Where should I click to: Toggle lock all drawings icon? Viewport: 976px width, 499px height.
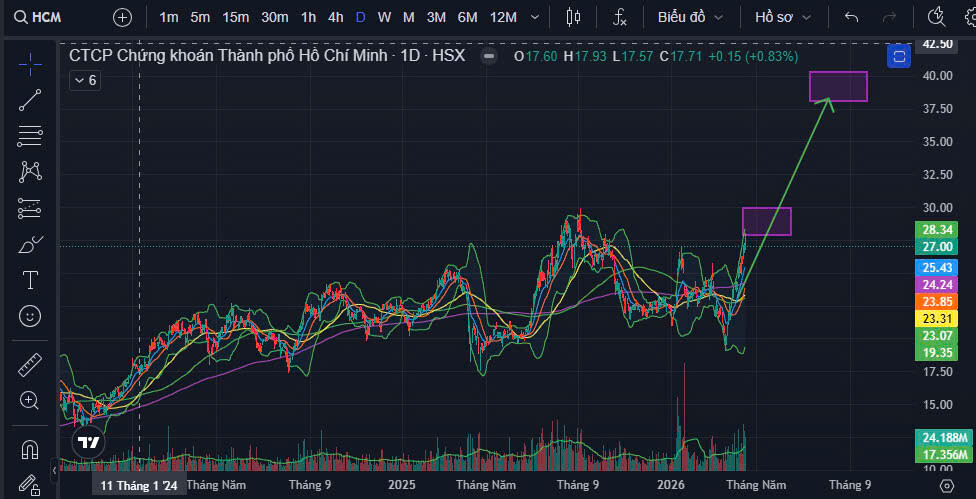30,483
